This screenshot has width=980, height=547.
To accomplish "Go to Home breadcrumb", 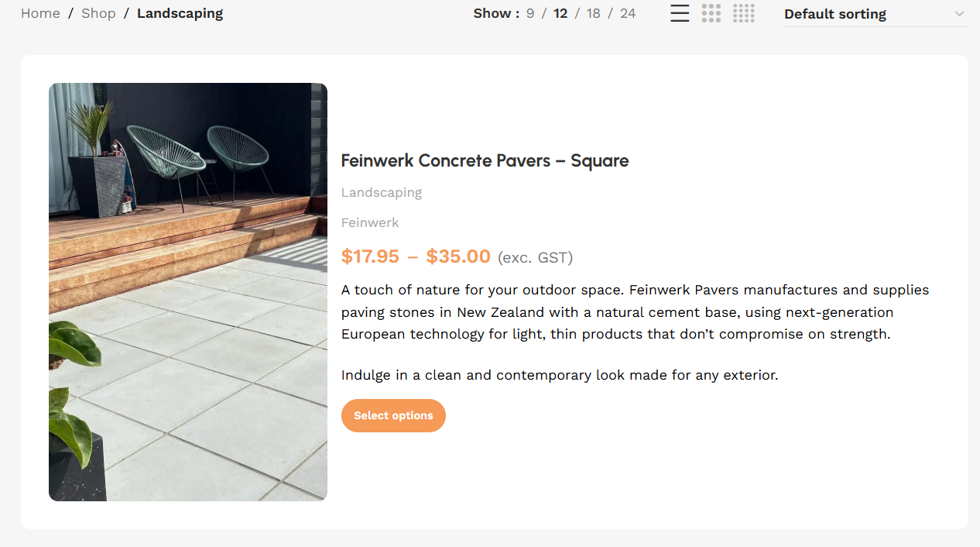I will [40, 13].
